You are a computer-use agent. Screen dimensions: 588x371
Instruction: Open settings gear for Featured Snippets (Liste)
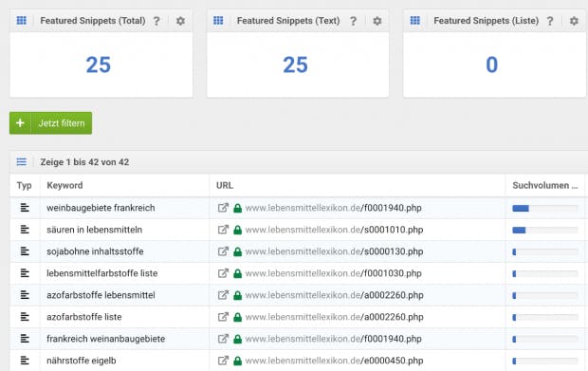point(574,21)
